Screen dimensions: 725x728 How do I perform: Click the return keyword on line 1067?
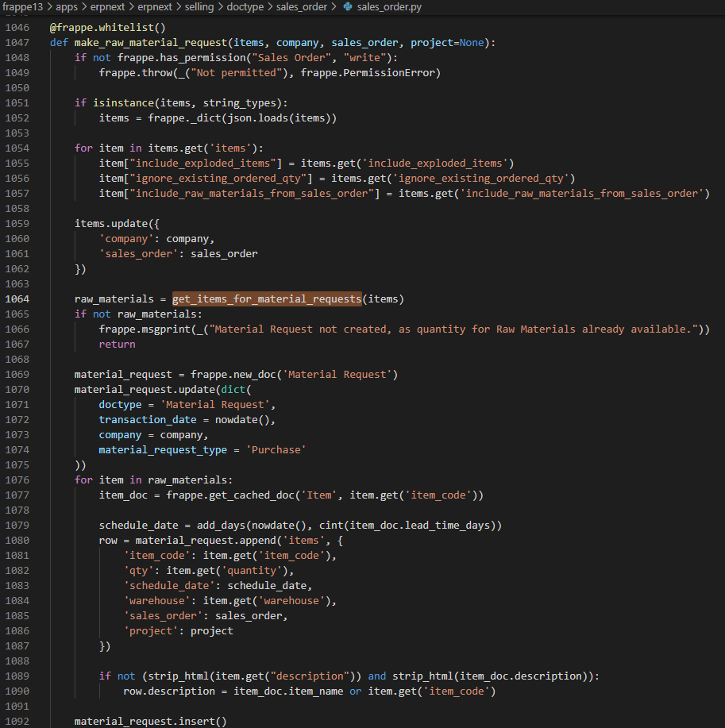pos(117,345)
